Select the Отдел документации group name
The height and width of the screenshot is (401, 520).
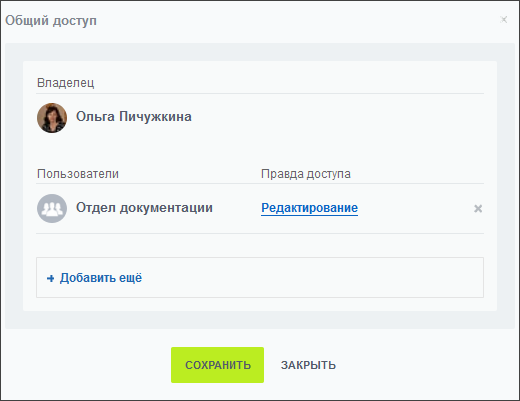[x=144, y=208]
